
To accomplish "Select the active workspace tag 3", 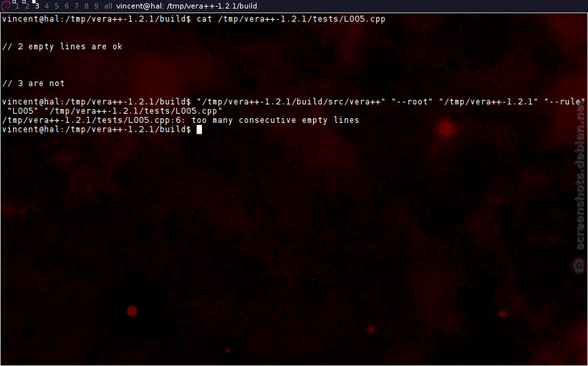I will click(x=37, y=6).
